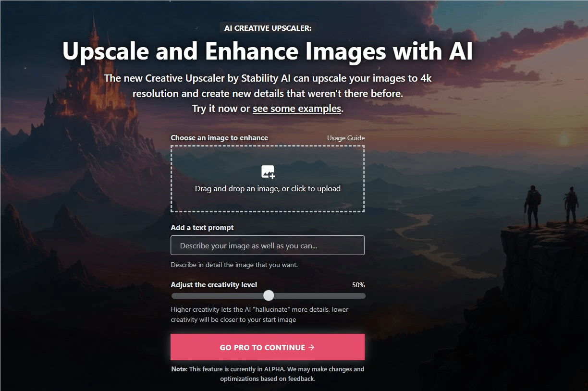Click the AI CREATIVE UPSCALER badge
Image resolution: width=588 pixels, height=391 pixels.
(268, 28)
